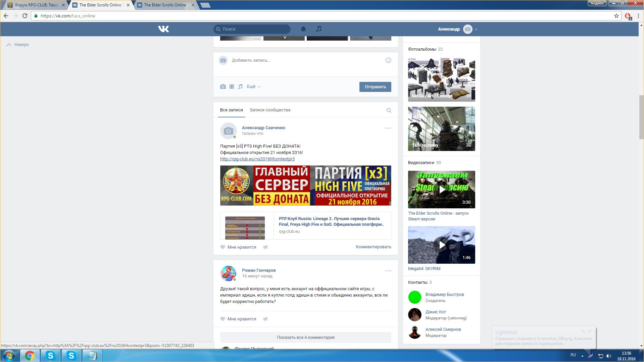Image resolution: width=644 pixels, height=362 pixels.
Task: Expand Ещё attachment dropdown
Action: coord(254,87)
